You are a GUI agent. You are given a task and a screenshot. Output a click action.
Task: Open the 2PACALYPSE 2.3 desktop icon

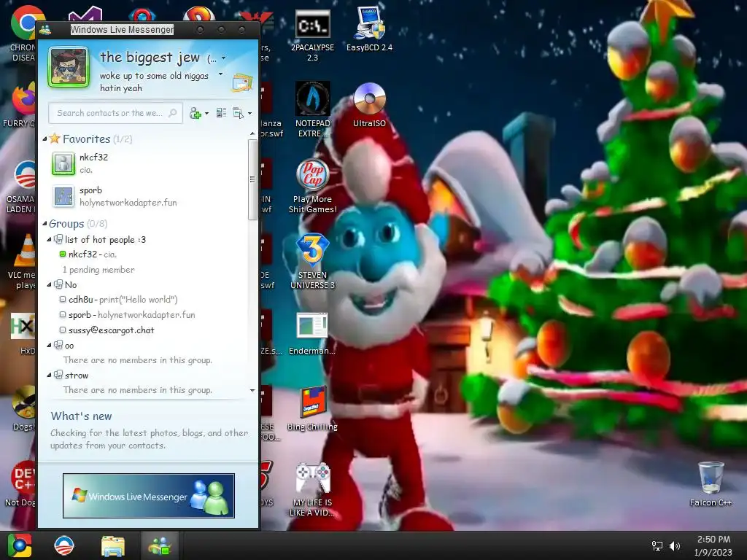point(312,36)
